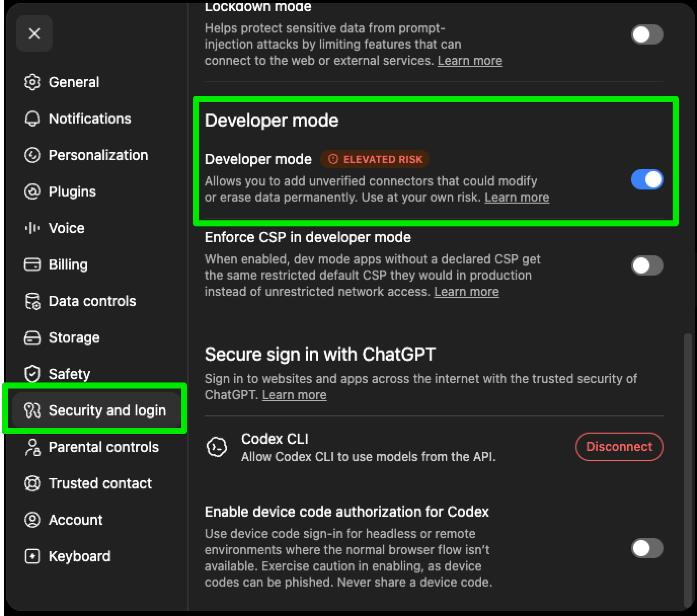
Task: Click the Storage drive icon
Action: 32,337
